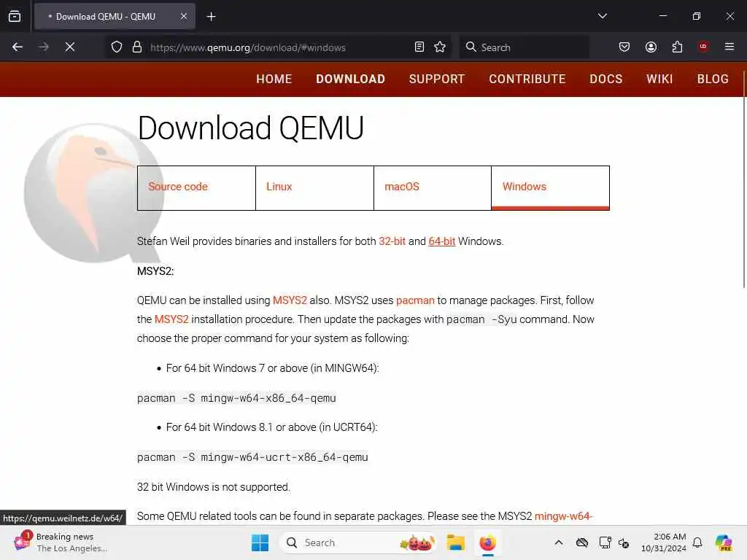Go back to the previous page
This screenshot has width=747, height=560.
[18, 47]
